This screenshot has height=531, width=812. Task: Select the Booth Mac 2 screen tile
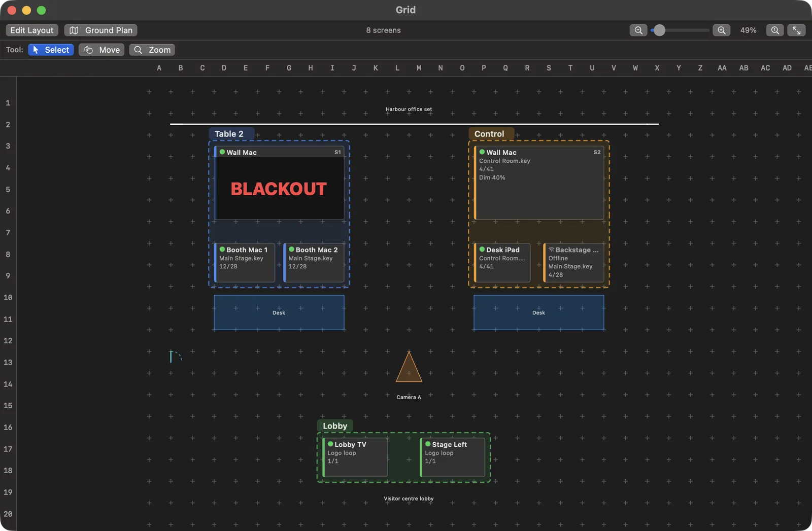pyautogui.click(x=314, y=263)
